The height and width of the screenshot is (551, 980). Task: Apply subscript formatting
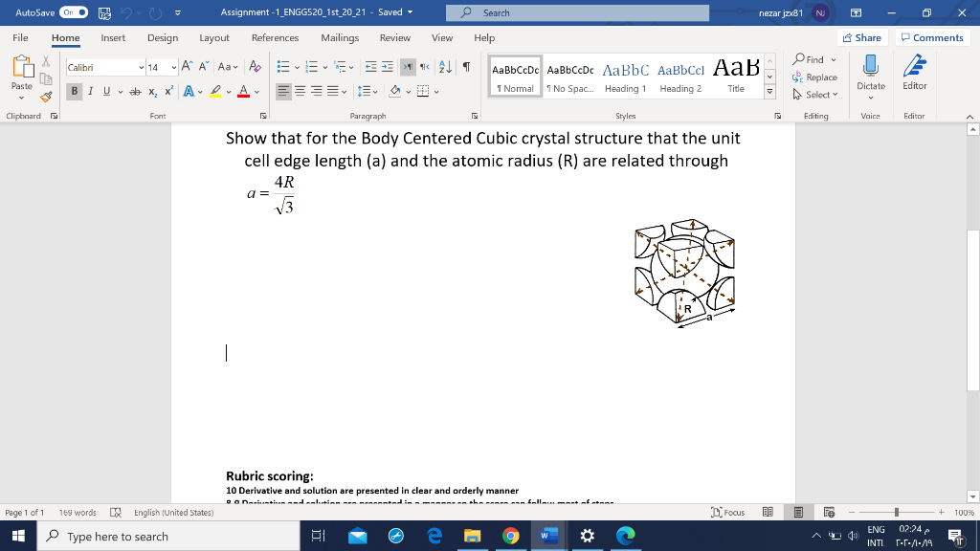(153, 89)
